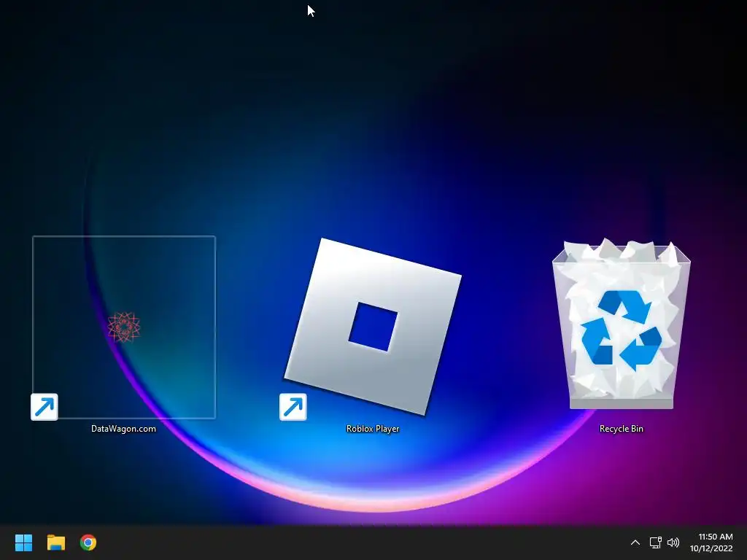This screenshot has height=560, width=747.
Task: Open the Windows Start menu
Action: tap(23, 542)
